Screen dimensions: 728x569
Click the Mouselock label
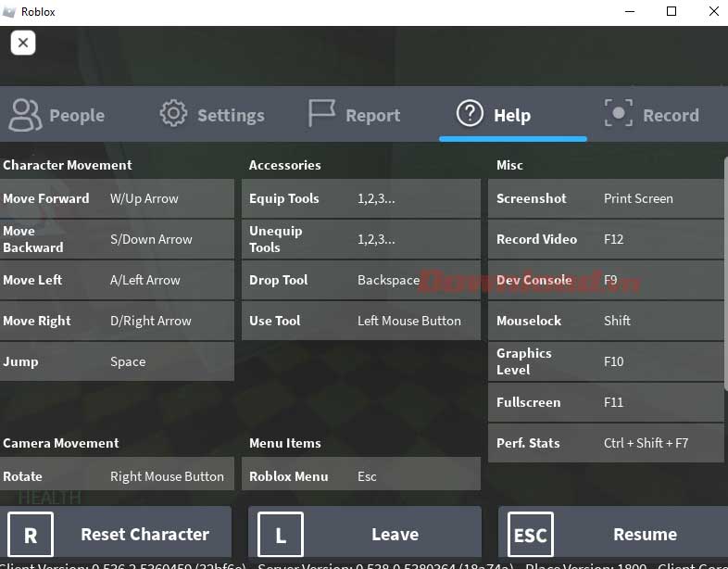(529, 321)
